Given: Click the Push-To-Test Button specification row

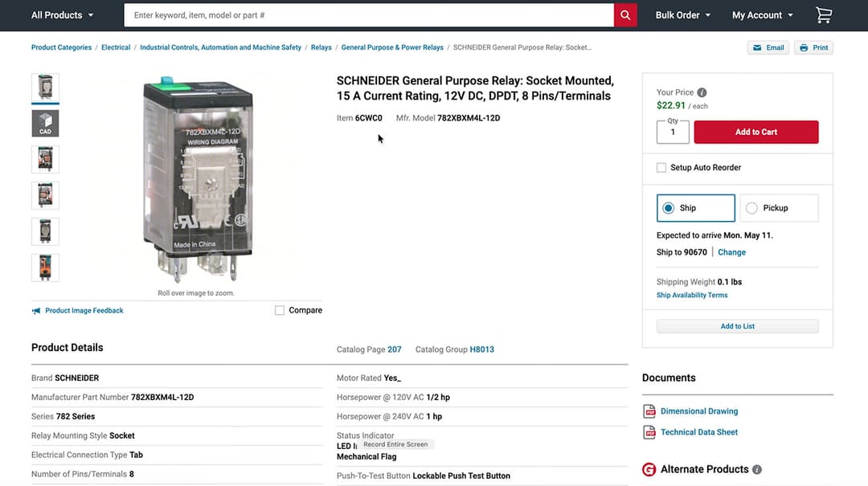Looking at the screenshot, I should [482, 476].
